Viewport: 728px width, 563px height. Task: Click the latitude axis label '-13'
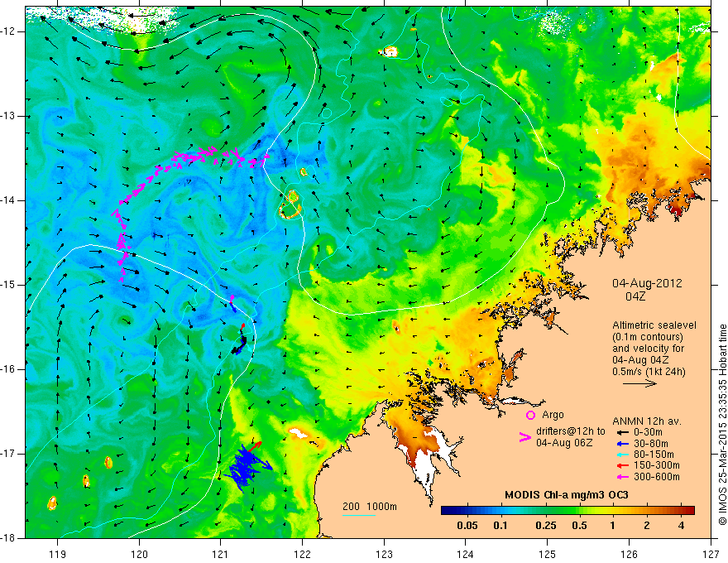8,116
